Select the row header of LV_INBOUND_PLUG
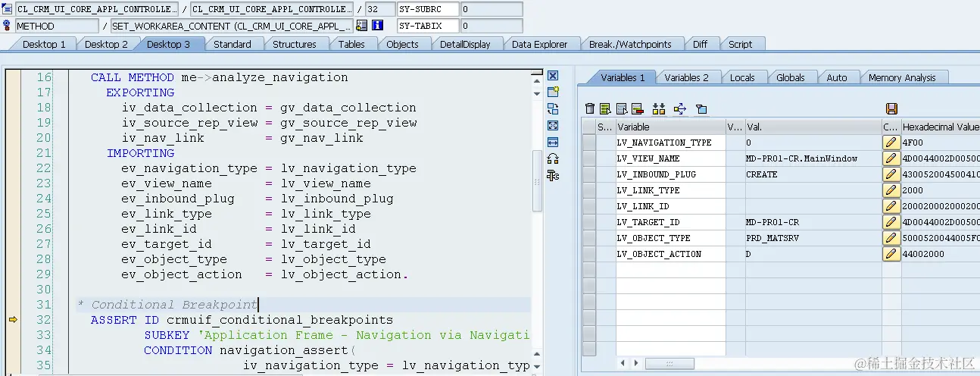 [x=589, y=174]
